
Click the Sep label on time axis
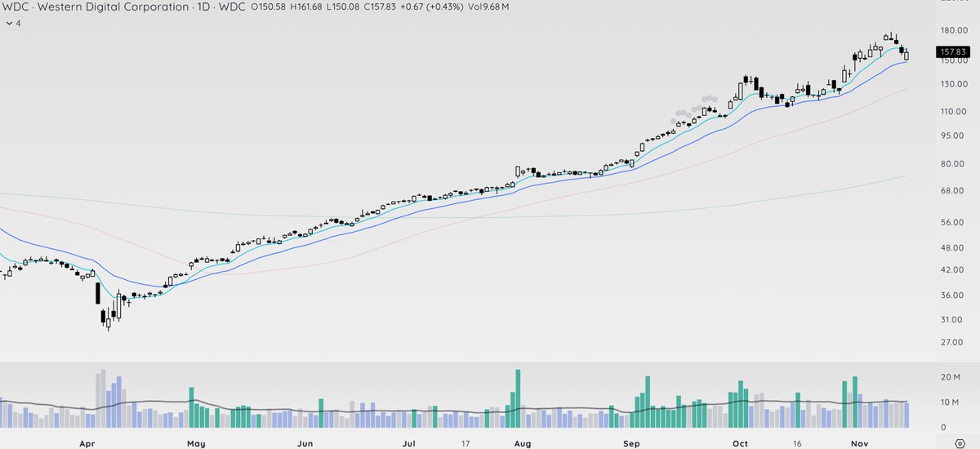pyautogui.click(x=632, y=445)
